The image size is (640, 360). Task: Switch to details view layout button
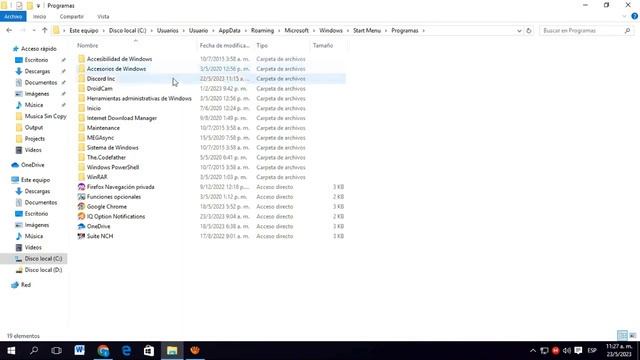pyautogui.click(x=622, y=336)
